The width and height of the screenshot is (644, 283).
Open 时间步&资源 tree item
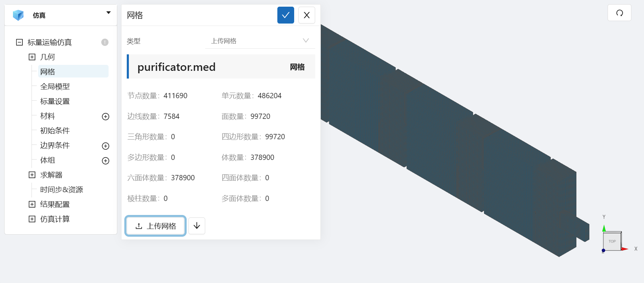62,190
